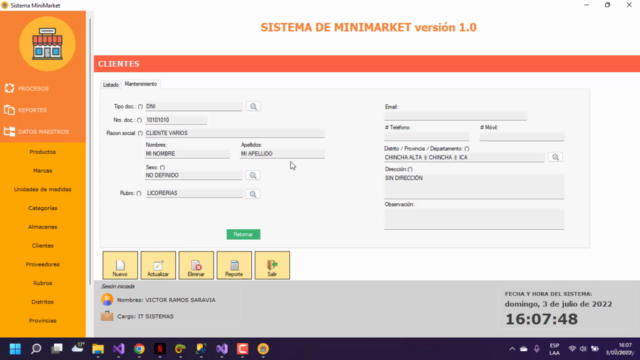Screen dimensions: 640x360
Task: Open Windows taskbar search
Action: 36,349
